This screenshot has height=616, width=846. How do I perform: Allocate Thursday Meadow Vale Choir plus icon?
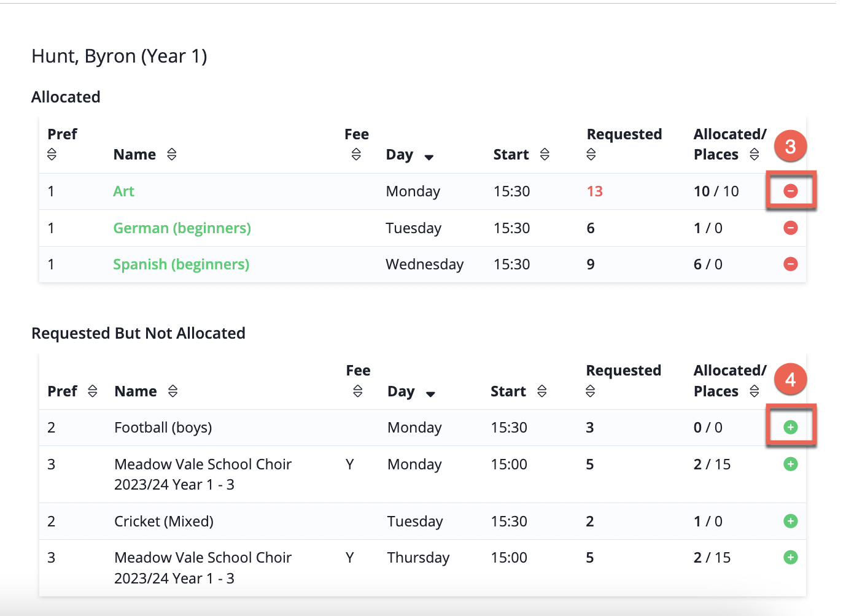click(791, 557)
